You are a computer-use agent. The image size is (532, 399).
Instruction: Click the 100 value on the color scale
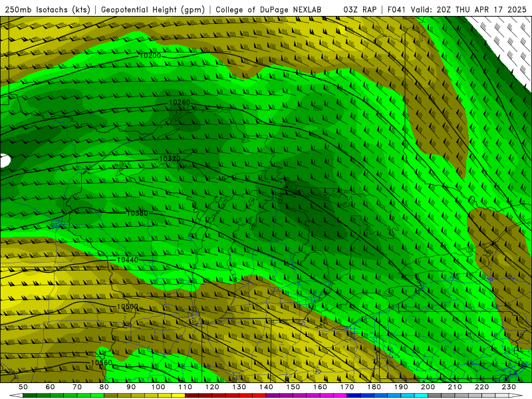point(158,387)
